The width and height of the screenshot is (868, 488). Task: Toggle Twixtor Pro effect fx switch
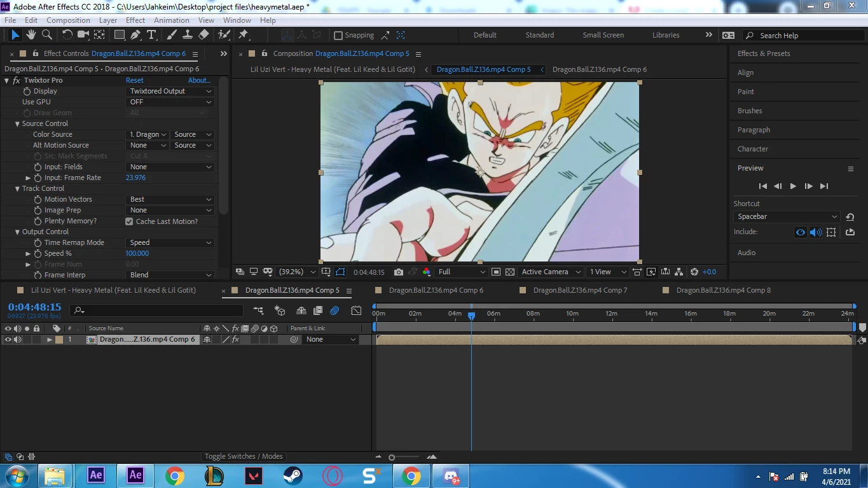coord(17,81)
